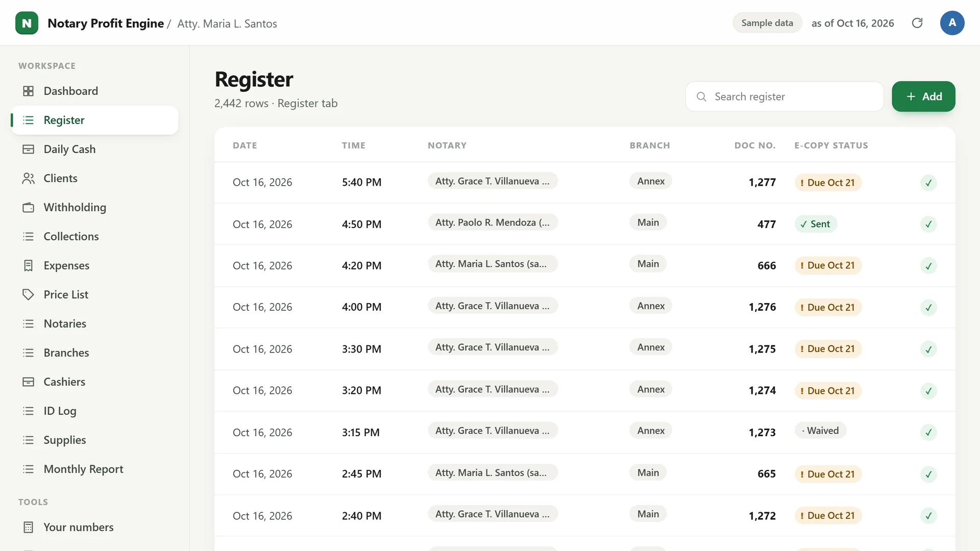Click doc number 1,274
This screenshot has height=551, width=980.
click(762, 390)
